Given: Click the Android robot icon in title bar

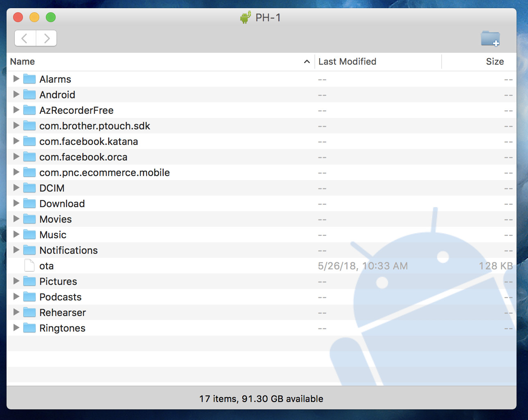Looking at the screenshot, I should click(x=246, y=18).
